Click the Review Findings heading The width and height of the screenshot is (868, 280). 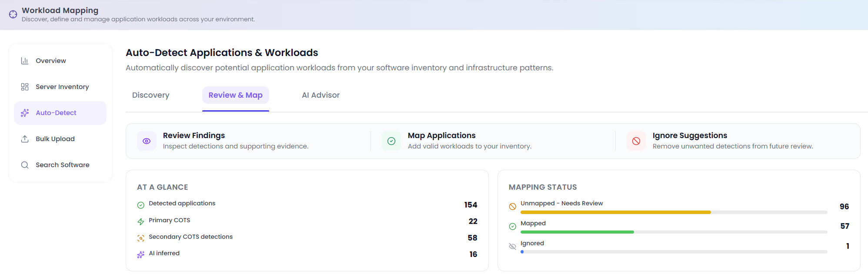(194, 135)
